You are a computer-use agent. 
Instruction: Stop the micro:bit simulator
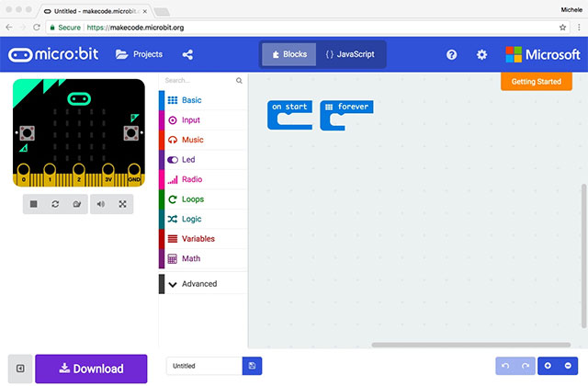(33, 204)
